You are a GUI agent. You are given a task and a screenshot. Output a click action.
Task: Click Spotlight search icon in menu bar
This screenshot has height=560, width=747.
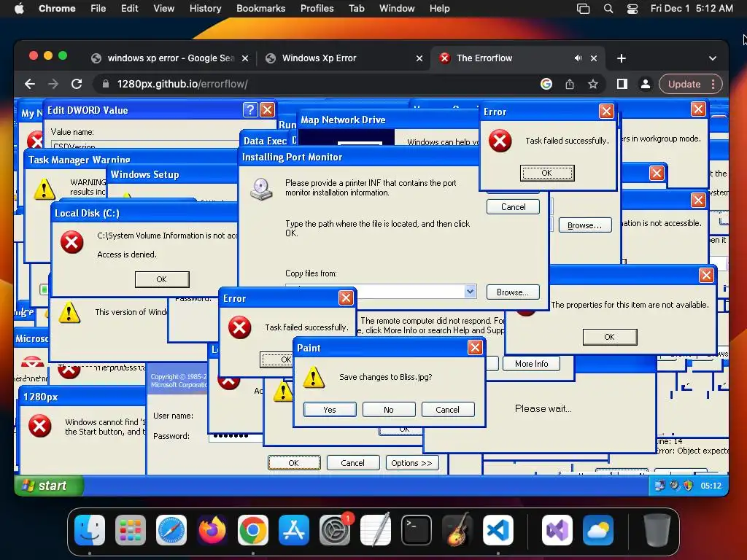608,8
